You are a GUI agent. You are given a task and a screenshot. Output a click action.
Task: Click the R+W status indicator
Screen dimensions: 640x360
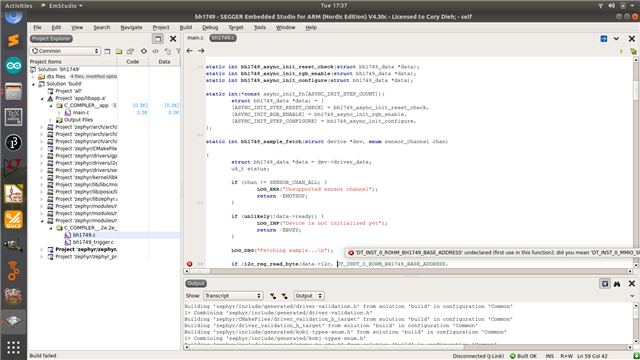point(566,356)
